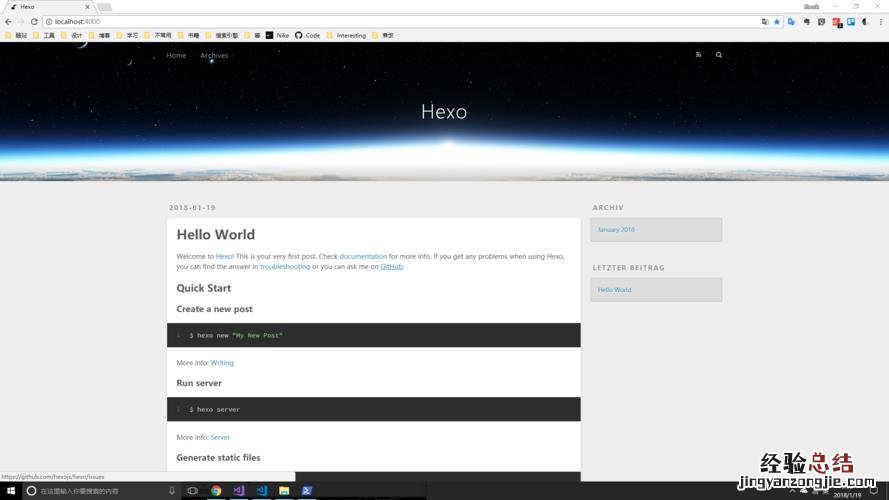Click the Hello World post title
The height and width of the screenshot is (500, 889).
click(x=215, y=235)
